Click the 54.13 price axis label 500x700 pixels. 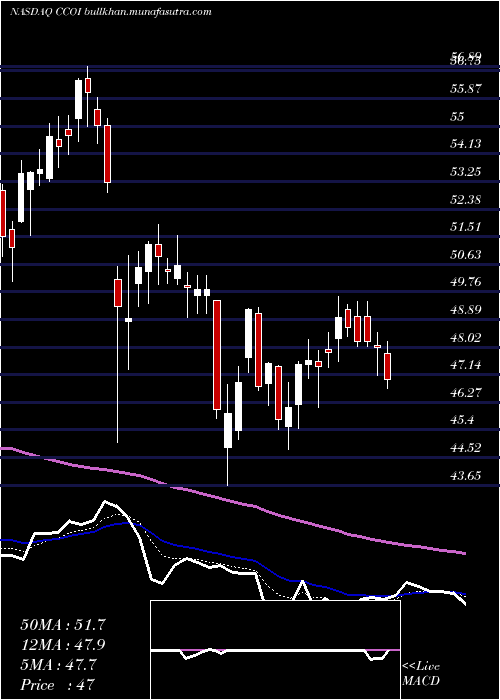466,144
